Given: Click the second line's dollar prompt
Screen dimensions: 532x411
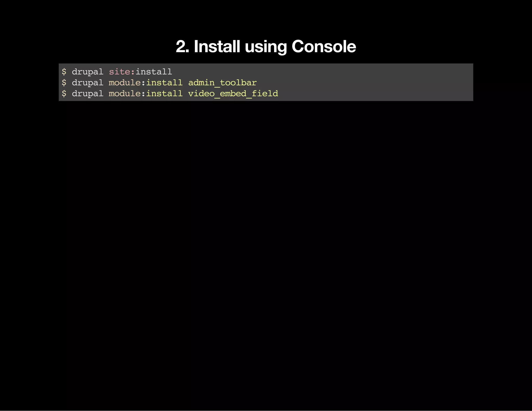Looking at the screenshot, I should (64, 83).
